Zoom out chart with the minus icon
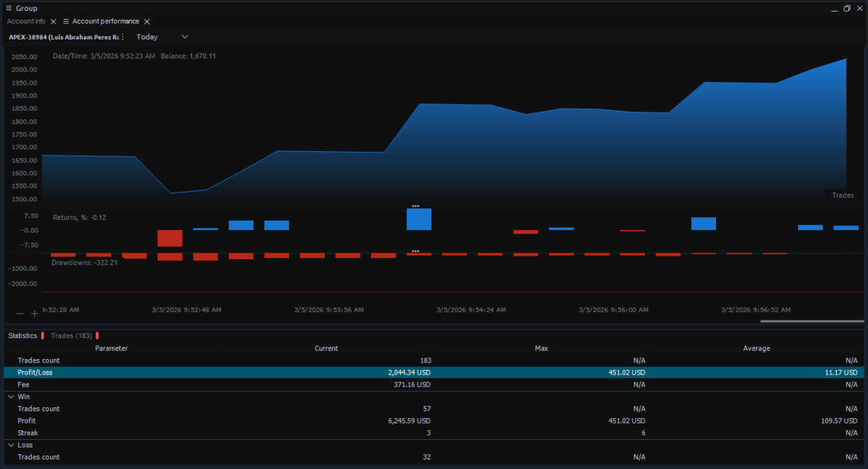868x469 pixels. pos(20,314)
